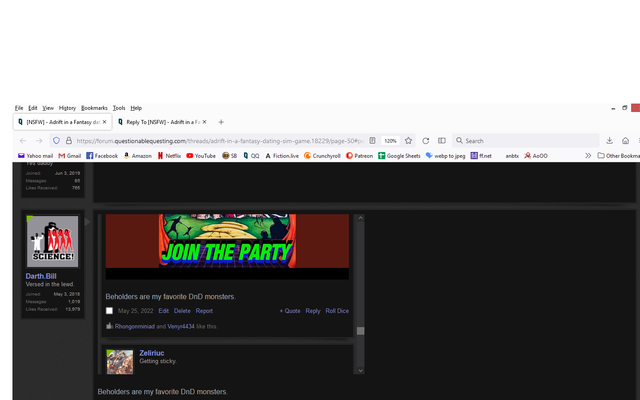Open the File menu
Screen dimensions: 640x400
(x=19, y=108)
